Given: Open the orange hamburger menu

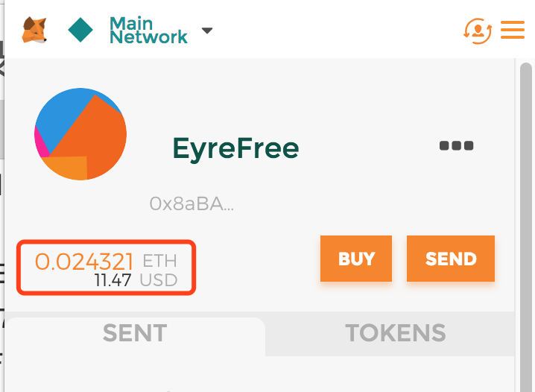Looking at the screenshot, I should [x=513, y=30].
